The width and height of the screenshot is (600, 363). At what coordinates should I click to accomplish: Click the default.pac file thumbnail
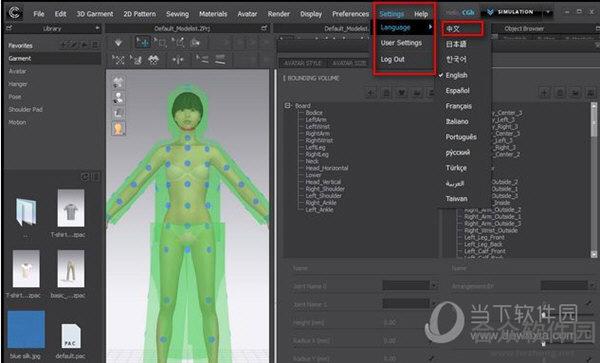click(x=71, y=337)
